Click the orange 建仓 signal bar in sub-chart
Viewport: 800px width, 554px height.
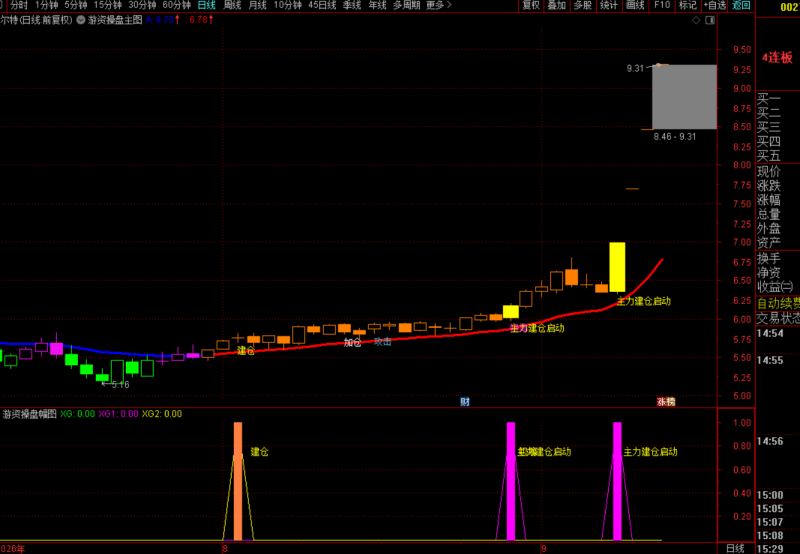[x=238, y=481]
